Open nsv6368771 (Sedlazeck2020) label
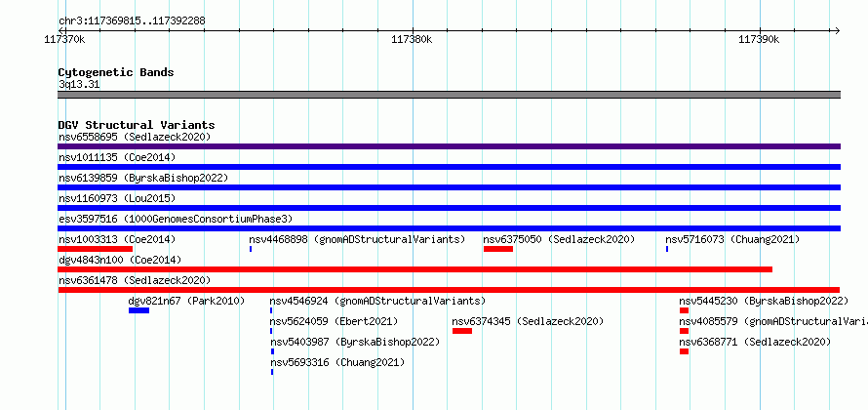The height and width of the screenshot is (410, 868). (x=755, y=342)
